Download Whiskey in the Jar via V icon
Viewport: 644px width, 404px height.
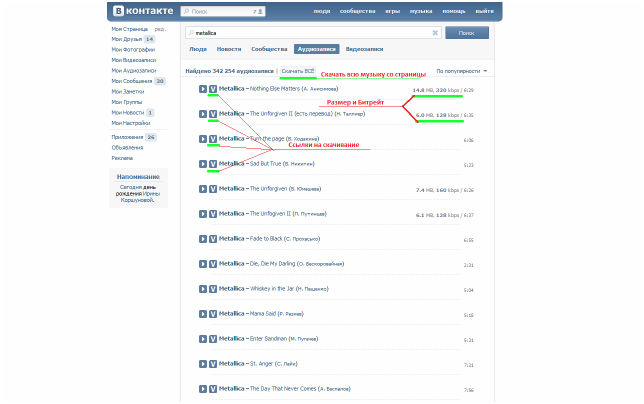213,289
